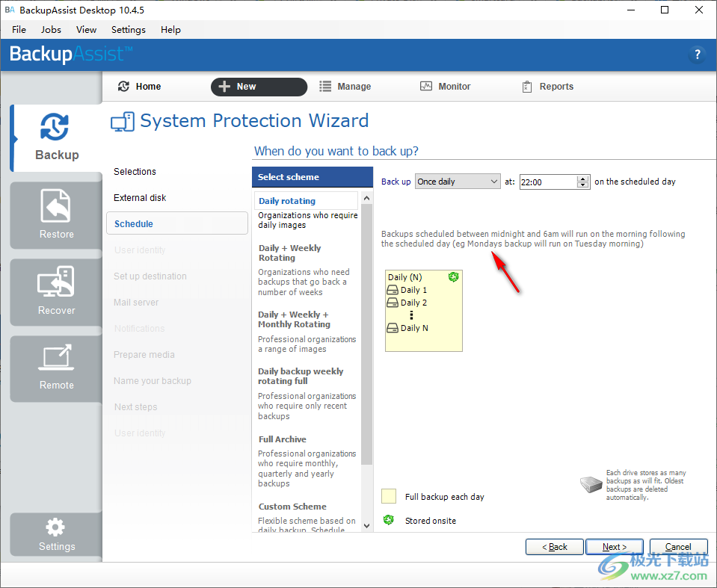Click the "Set up destination" step label
717x588 pixels.
click(x=150, y=276)
